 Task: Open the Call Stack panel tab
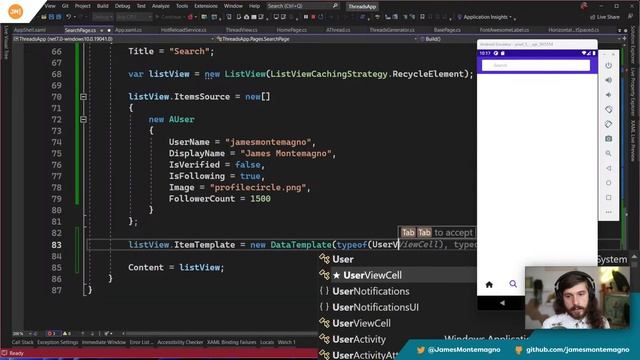pos(22,342)
